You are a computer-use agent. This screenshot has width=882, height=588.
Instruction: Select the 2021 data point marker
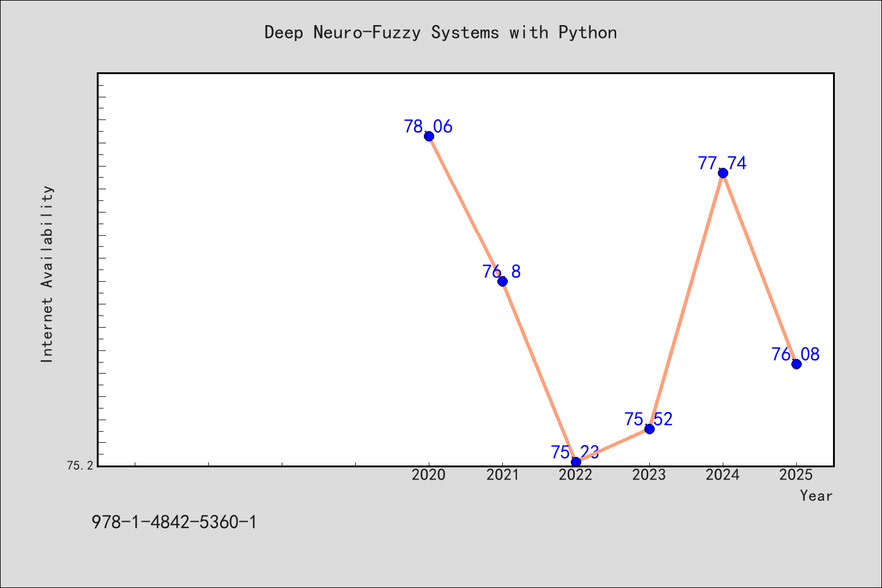coord(502,281)
